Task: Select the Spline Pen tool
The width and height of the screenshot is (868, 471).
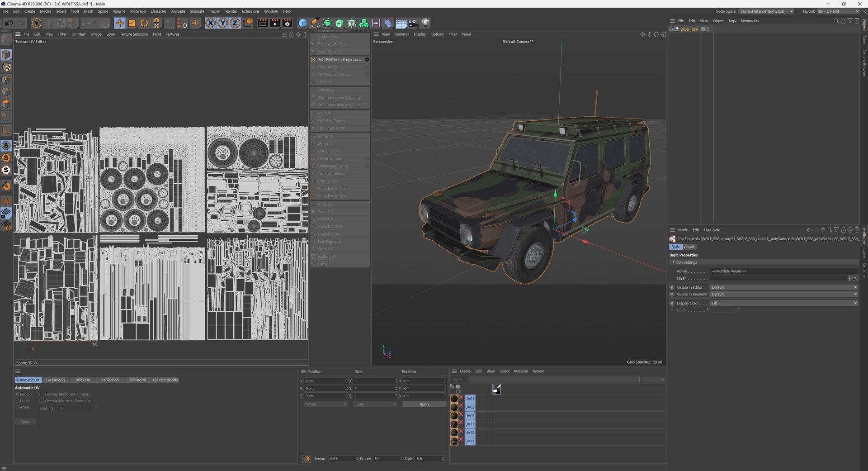Action: click(315, 23)
